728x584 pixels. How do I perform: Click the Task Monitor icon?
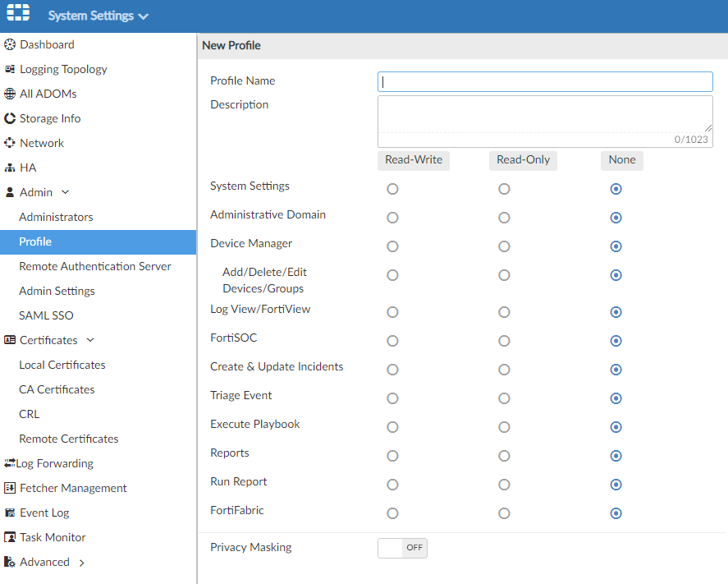coord(10,537)
